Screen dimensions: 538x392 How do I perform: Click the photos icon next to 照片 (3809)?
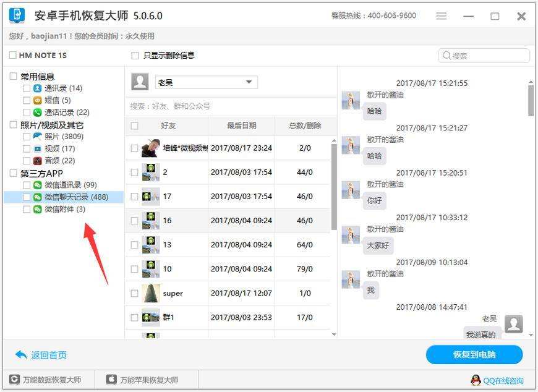tap(37, 137)
